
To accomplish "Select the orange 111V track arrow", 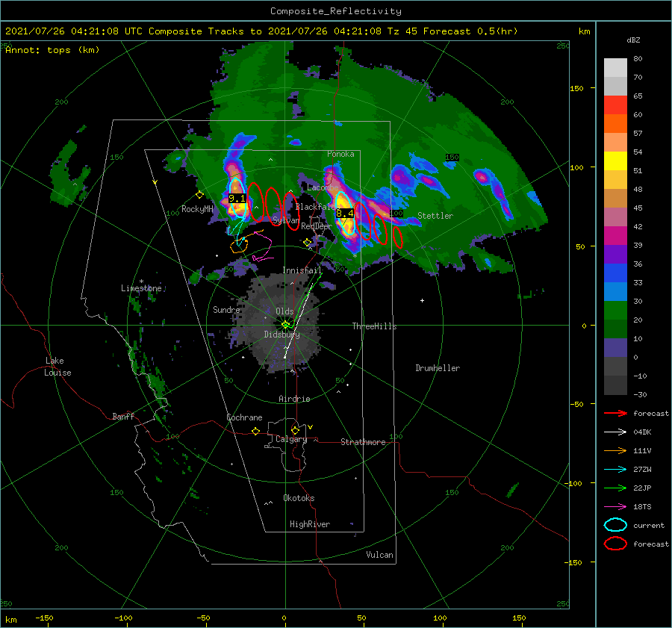I will (615, 450).
